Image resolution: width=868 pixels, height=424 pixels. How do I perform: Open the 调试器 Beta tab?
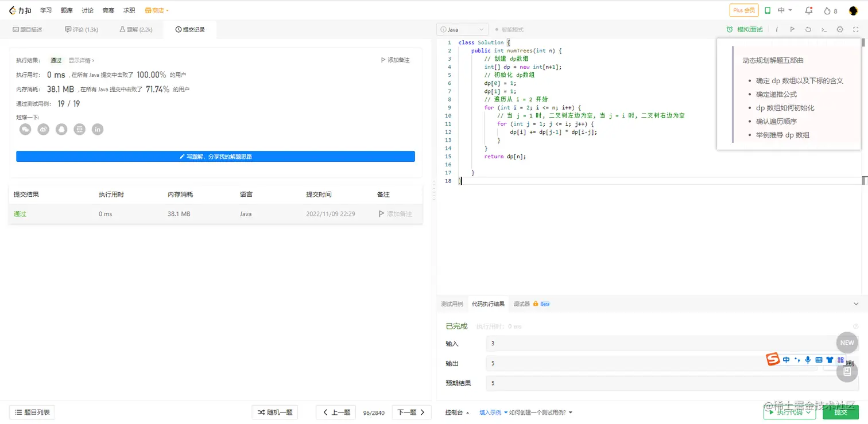(532, 304)
